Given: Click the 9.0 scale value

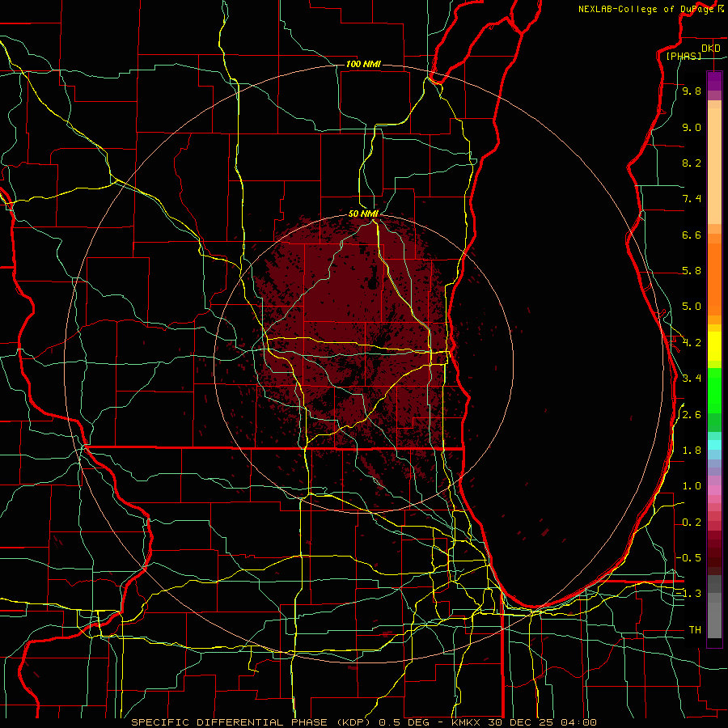Looking at the screenshot, I should pos(692,127).
